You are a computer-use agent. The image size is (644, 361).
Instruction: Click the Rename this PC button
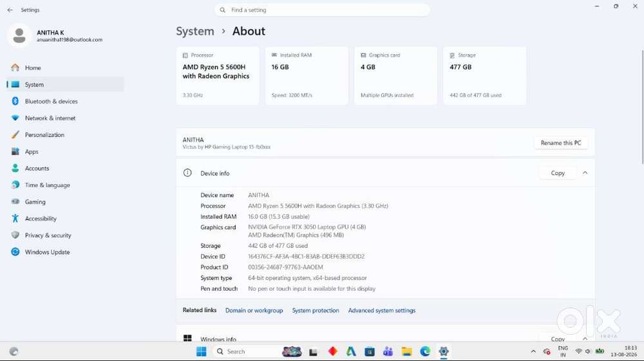(561, 143)
